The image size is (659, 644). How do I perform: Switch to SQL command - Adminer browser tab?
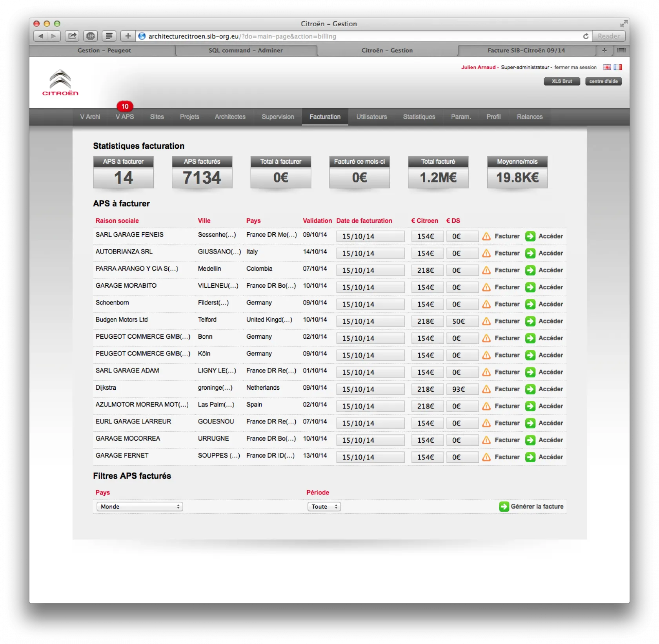246,50
